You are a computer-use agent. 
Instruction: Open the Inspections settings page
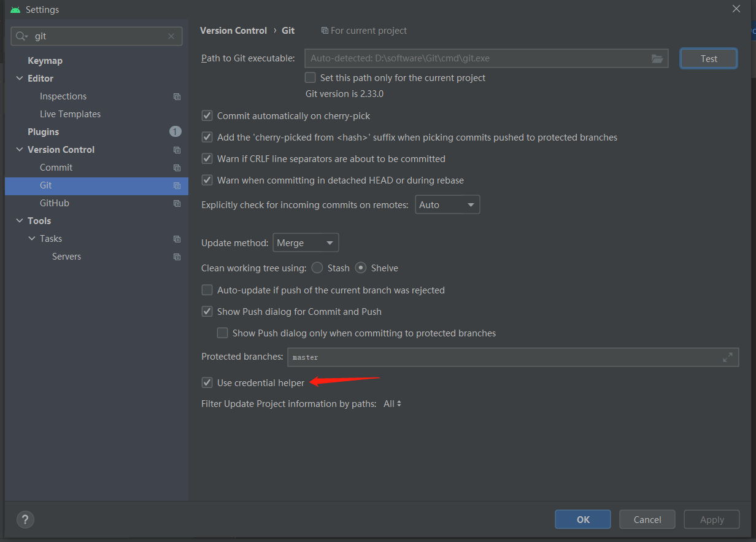coord(63,96)
